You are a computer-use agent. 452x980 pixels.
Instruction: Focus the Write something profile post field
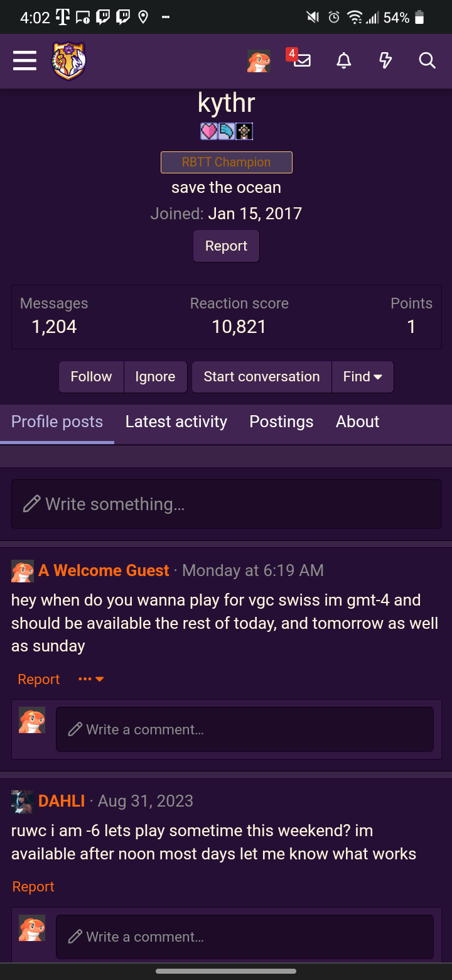[x=226, y=504]
